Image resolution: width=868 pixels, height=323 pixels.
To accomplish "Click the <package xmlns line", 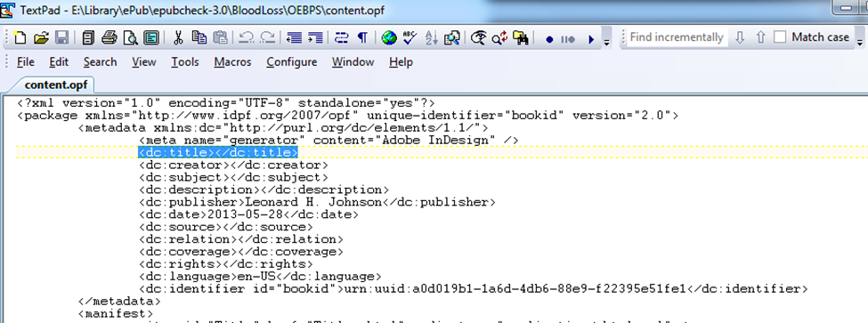I will click(347, 115).
